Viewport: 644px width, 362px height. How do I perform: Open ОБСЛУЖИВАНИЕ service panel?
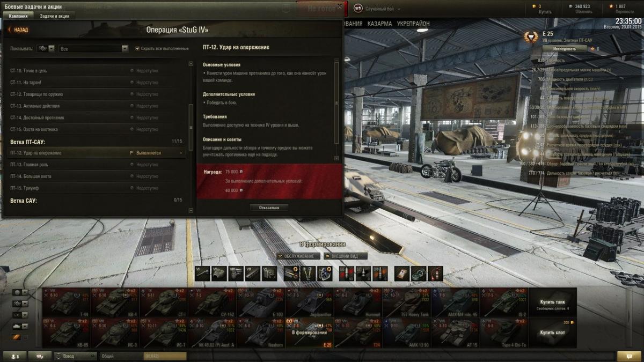298,256
